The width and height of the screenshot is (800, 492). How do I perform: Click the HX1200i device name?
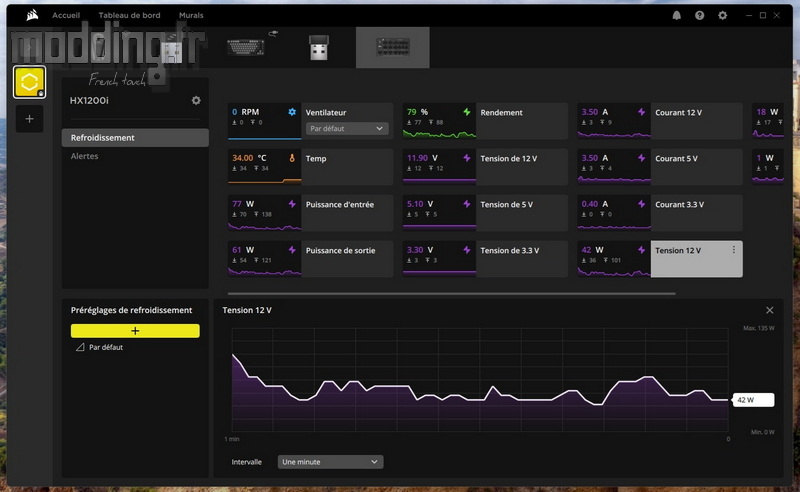(89, 101)
